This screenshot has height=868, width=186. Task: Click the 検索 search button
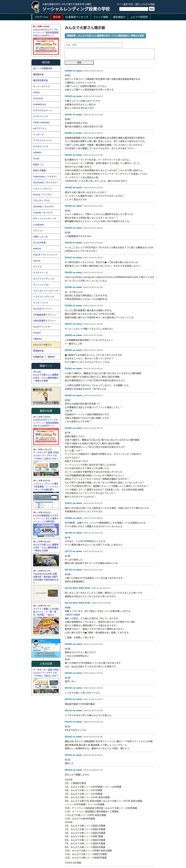click(152, 9)
